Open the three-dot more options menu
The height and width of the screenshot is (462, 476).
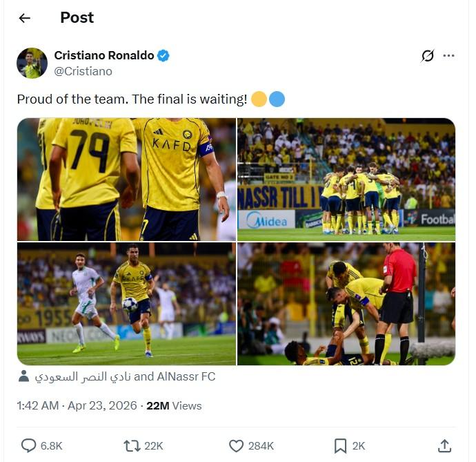point(449,56)
